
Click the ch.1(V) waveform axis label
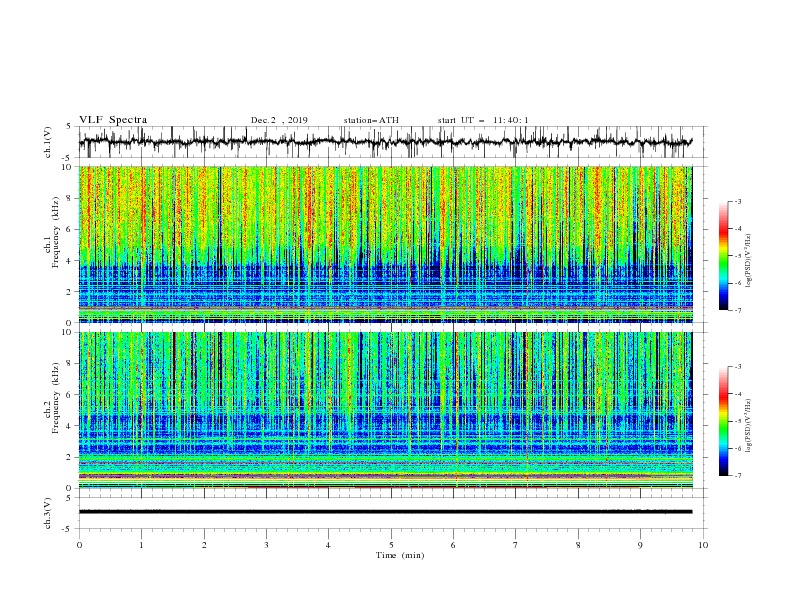point(48,142)
